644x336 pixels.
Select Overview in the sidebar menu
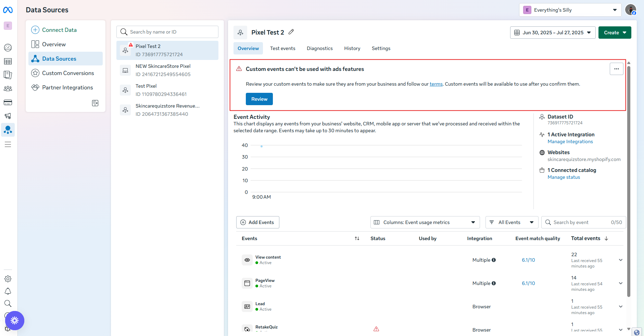[65, 44]
